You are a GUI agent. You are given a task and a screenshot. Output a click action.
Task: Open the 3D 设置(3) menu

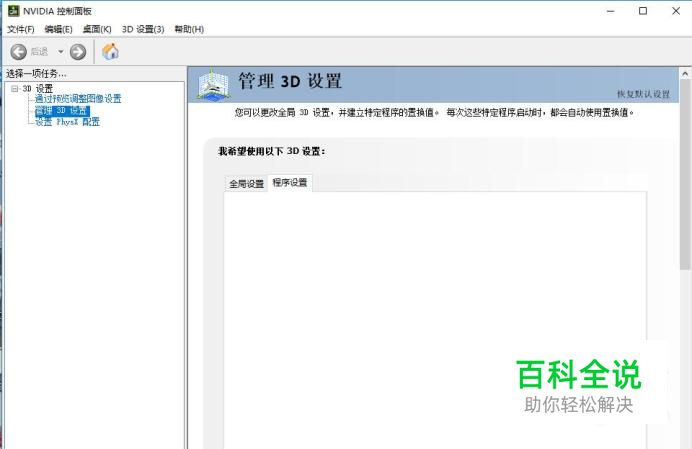coord(143,29)
